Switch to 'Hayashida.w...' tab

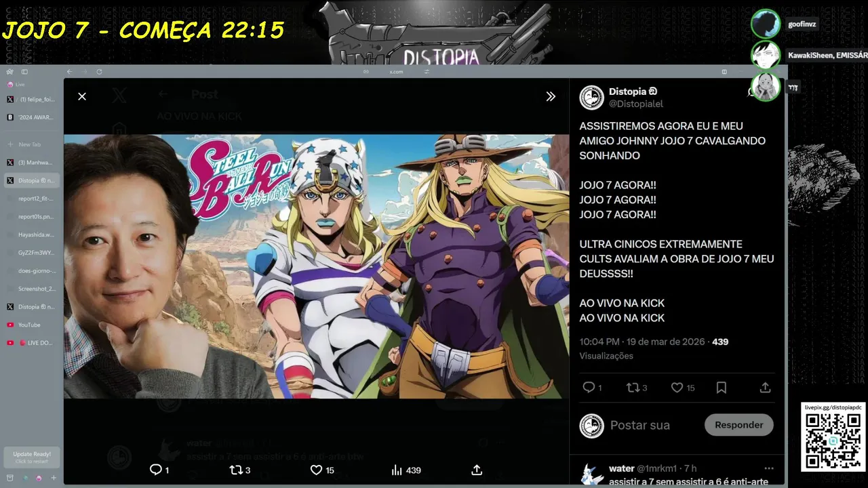point(32,235)
